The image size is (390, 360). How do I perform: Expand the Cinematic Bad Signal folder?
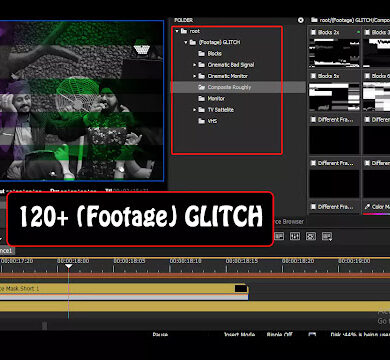[x=194, y=65]
